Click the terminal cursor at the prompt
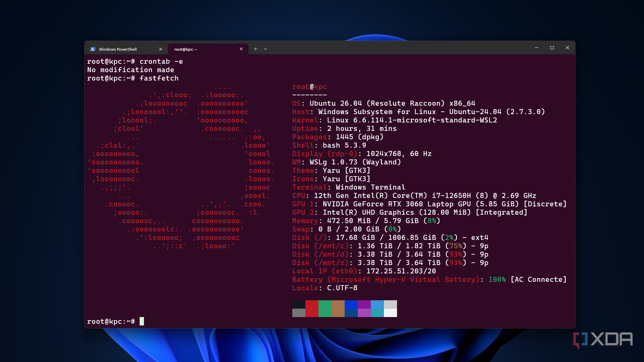 pyautogui.click(x=142, y=321)
